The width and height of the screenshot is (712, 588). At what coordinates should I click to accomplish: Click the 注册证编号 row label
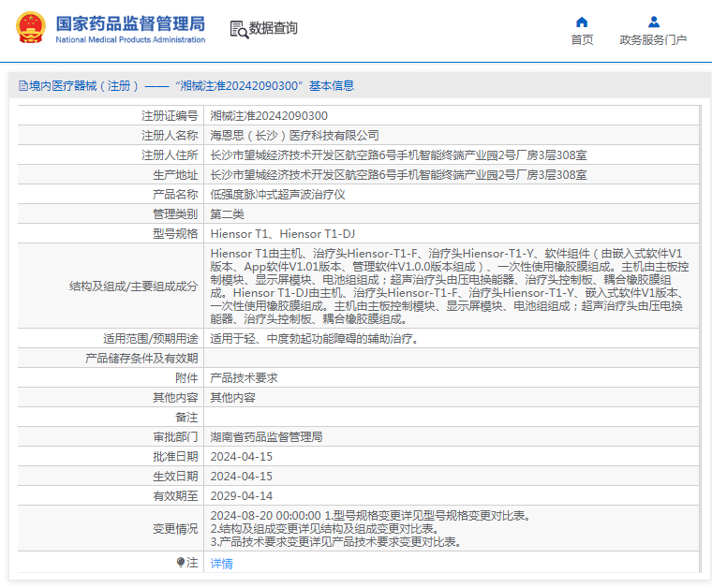pyautogui.click(x=170, y=116)
